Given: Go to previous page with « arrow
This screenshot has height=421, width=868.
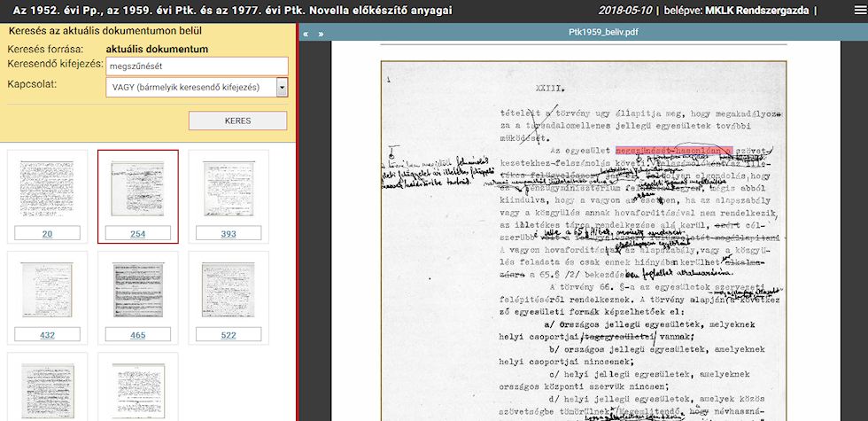Looking at the screenshot, I should [x=306, y=34].
